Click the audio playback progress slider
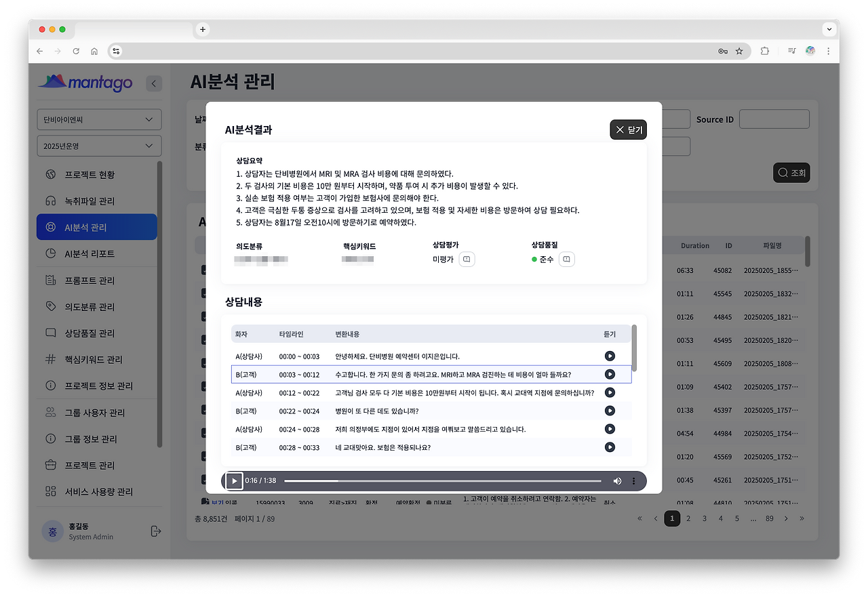This screenshot has width=868, height=597. [444, 480]
